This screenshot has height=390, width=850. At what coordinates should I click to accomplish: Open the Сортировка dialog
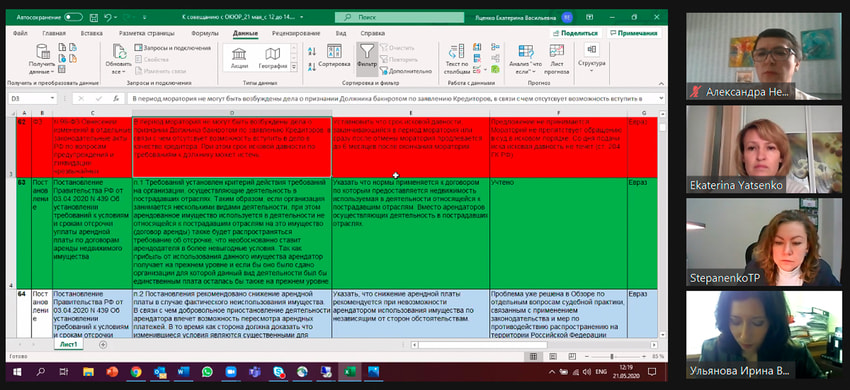click(x=334, y=56)
